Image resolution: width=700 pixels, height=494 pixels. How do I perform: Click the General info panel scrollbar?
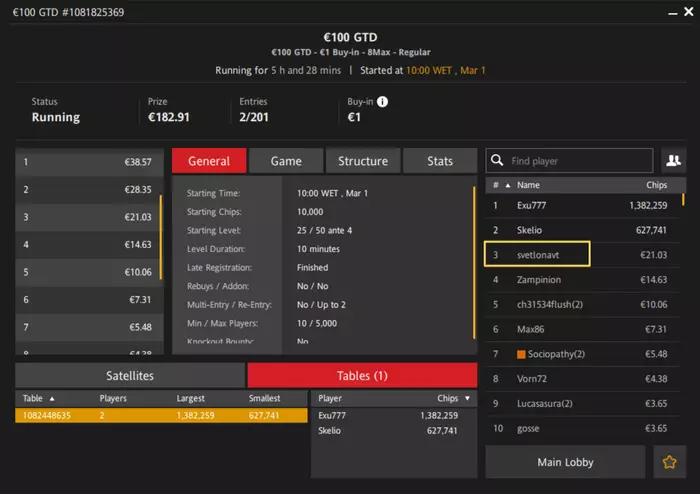click(474, 262)
